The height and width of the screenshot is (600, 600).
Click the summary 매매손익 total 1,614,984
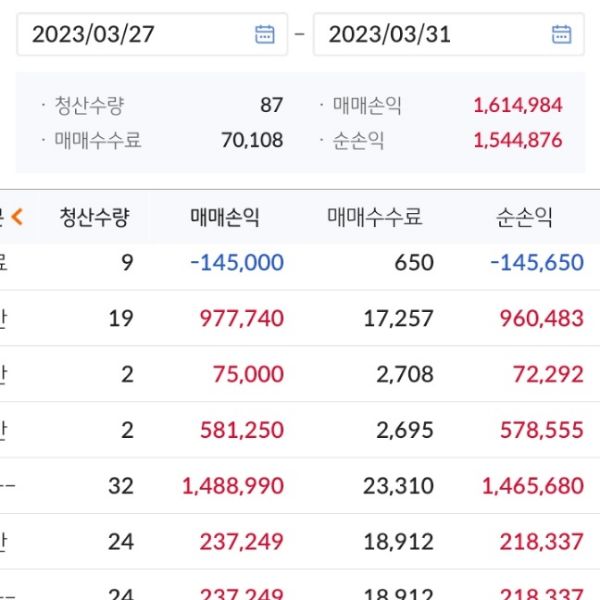pos(517,105)
